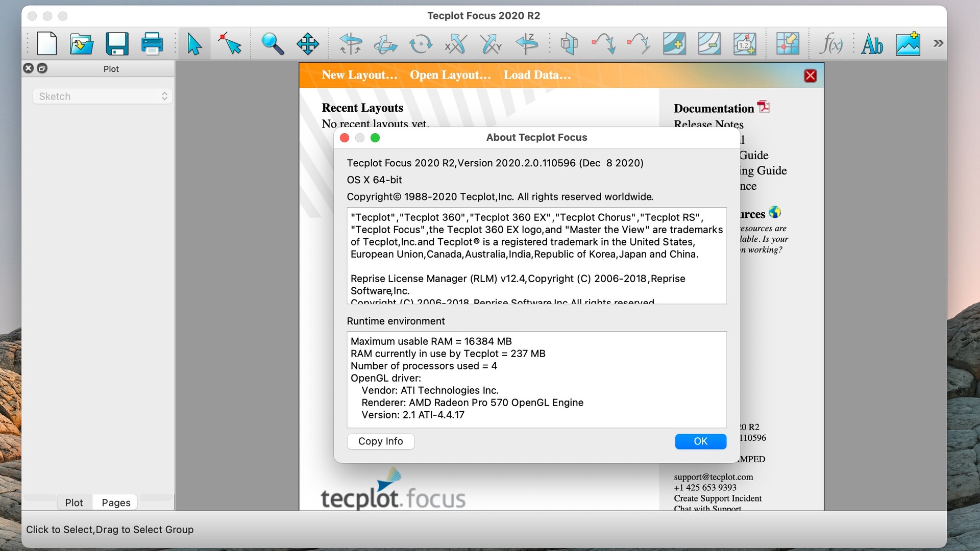Select the Zoom magnifier tool
This screenshot has width=980, height=551.
[x=274, y=43]
